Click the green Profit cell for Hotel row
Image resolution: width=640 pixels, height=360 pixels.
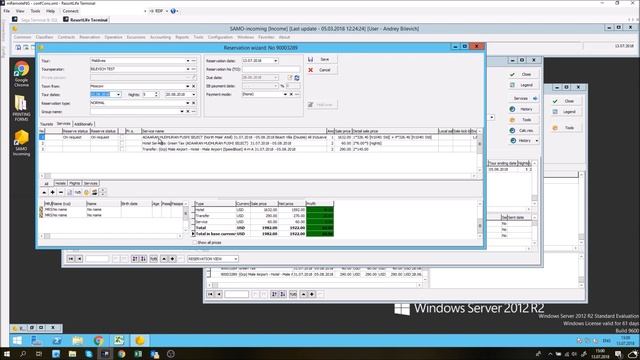pos(320,210)
